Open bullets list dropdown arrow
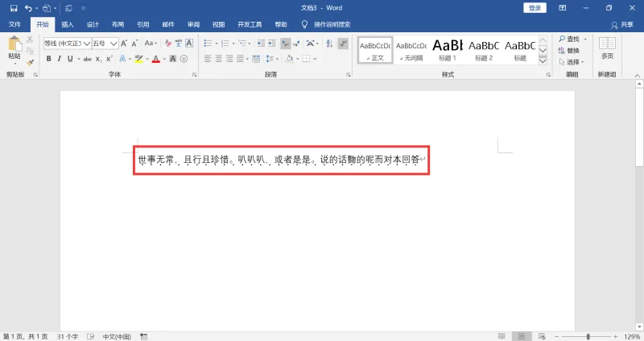The height and width of the screenshot is (341, 644). pos(217,44)
